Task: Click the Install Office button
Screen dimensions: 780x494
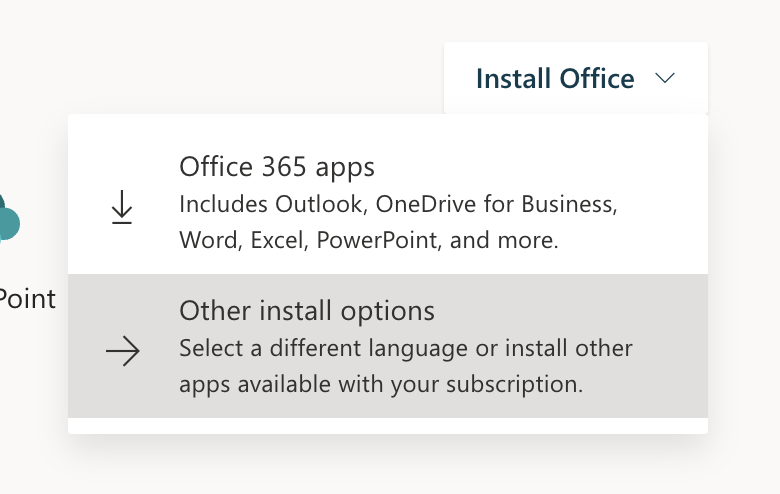Action: click(x=576, y=78)
